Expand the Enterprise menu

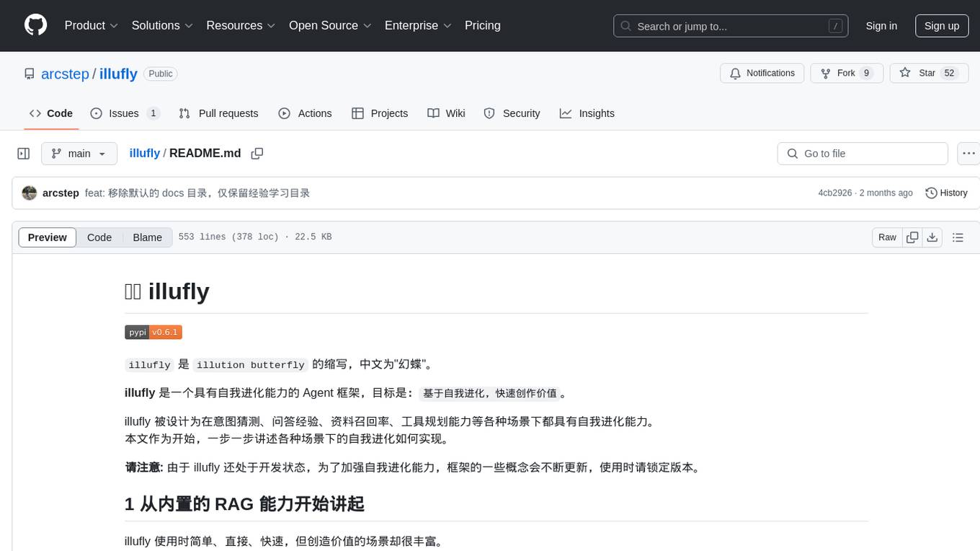pos(418,25)
